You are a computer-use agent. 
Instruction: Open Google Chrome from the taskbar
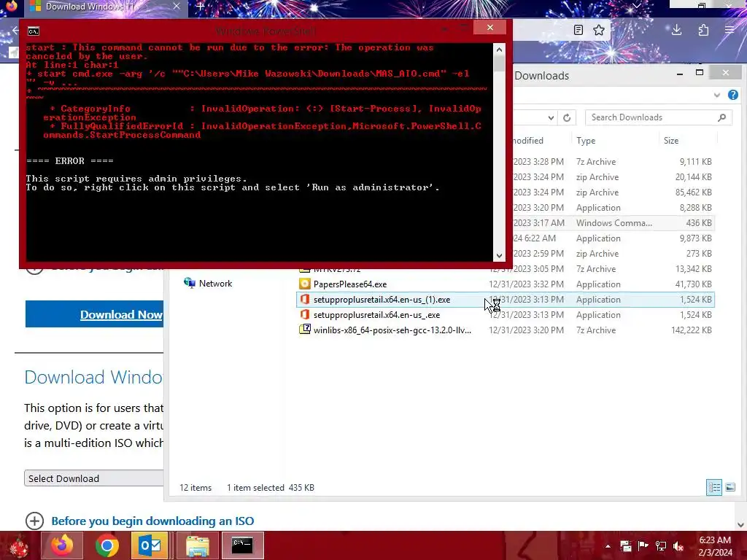tap(107, 546)
